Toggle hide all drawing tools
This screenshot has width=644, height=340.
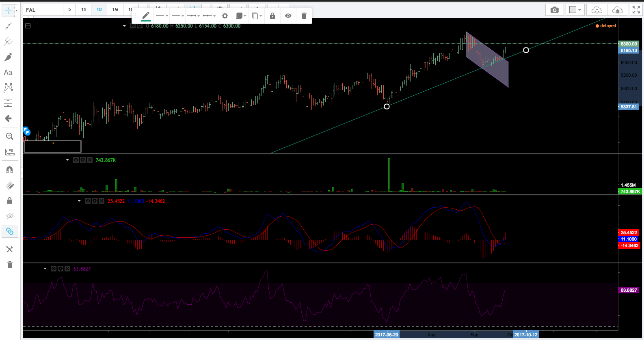tap(10, 216)
